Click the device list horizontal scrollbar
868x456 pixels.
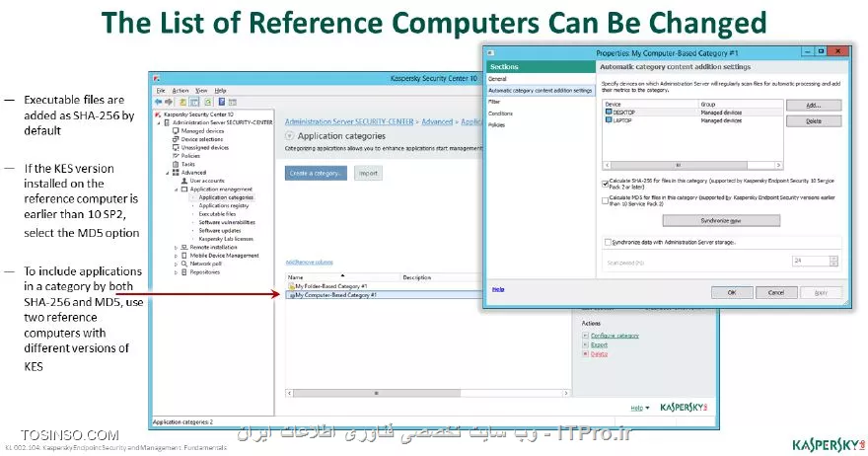coord(692,165)
